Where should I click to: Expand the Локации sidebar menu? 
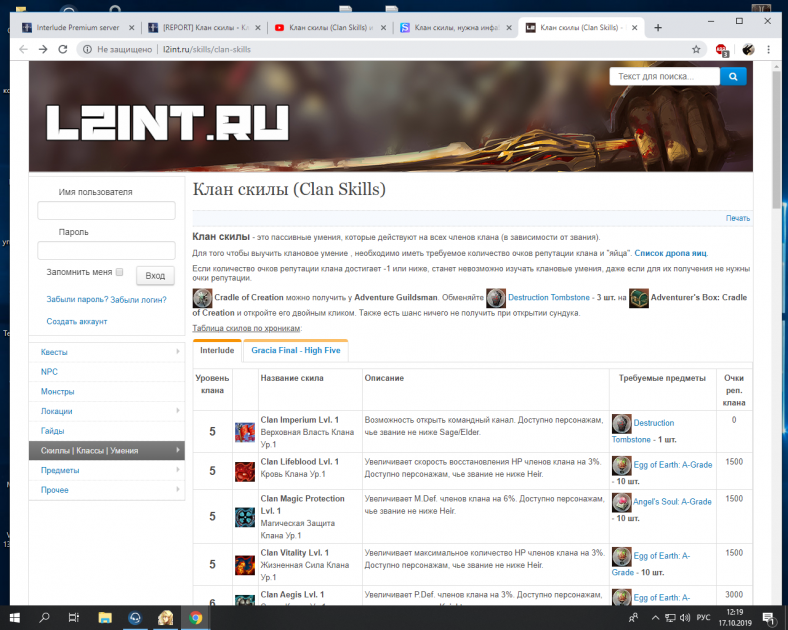[106, 411]
